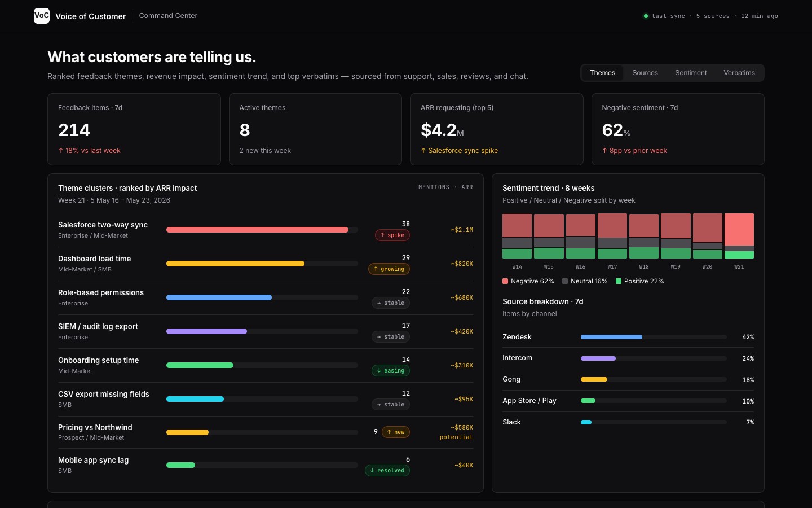Open the Verbatims tab

click(739, 73)
